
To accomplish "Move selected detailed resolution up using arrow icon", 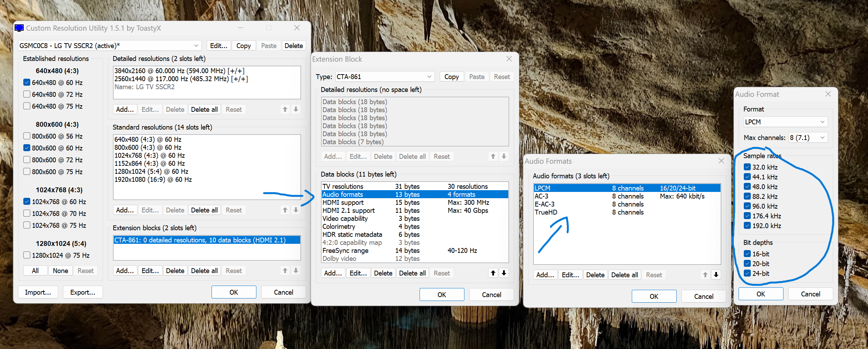I will click(x=285, y=109).
